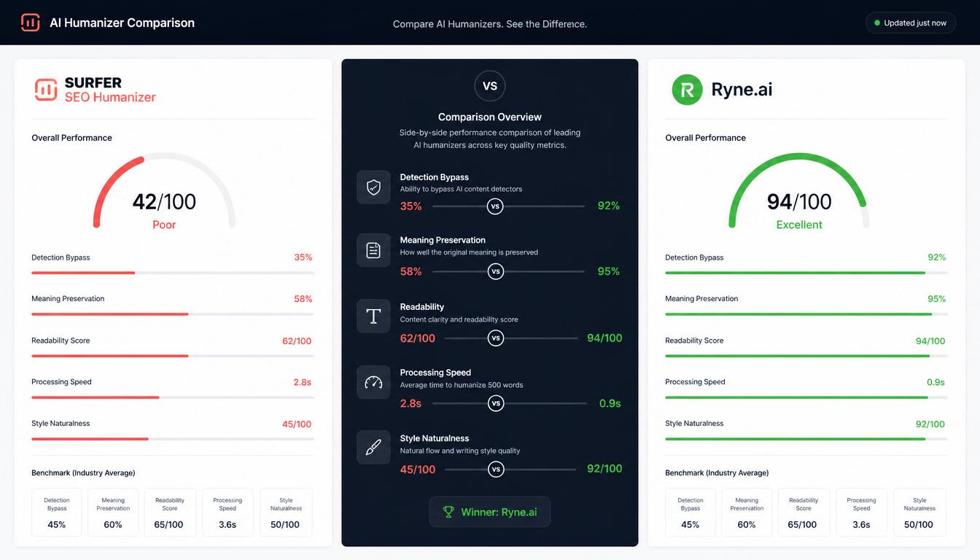
Task: Click the Style Naturalness brush icon
Action: [373, 448]
